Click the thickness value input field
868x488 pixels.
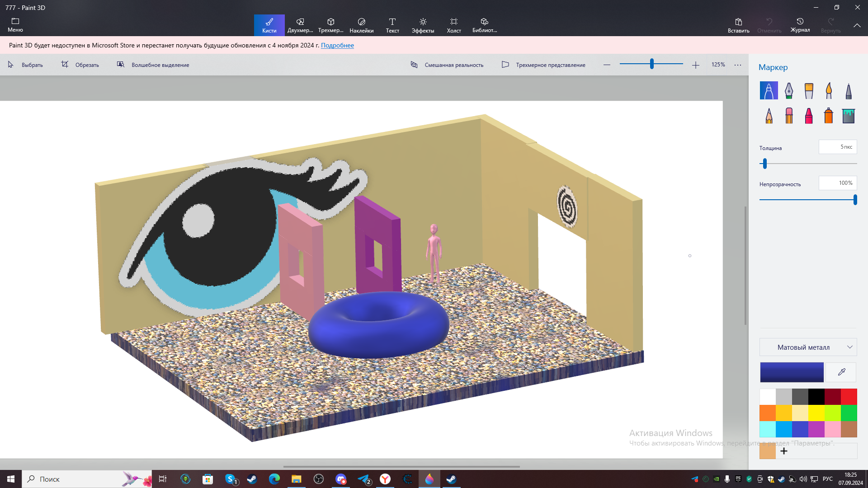click(838, 147)
